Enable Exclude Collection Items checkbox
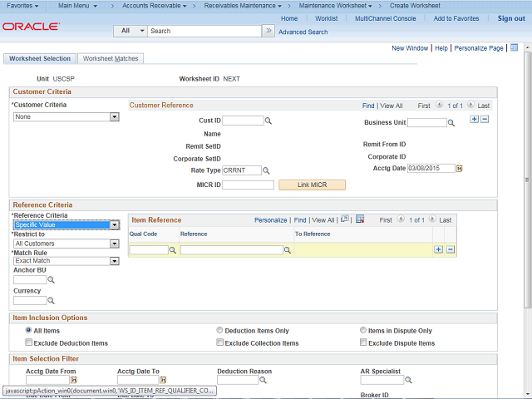The width and height of the screenshot is (532, 399). [219, 342]
